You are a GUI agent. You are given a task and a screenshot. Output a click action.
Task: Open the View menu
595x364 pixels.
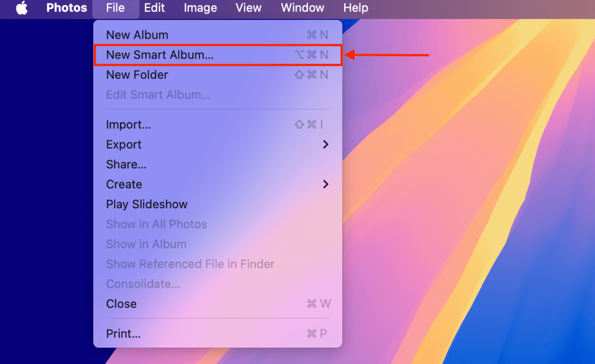(x=248, y=8)
